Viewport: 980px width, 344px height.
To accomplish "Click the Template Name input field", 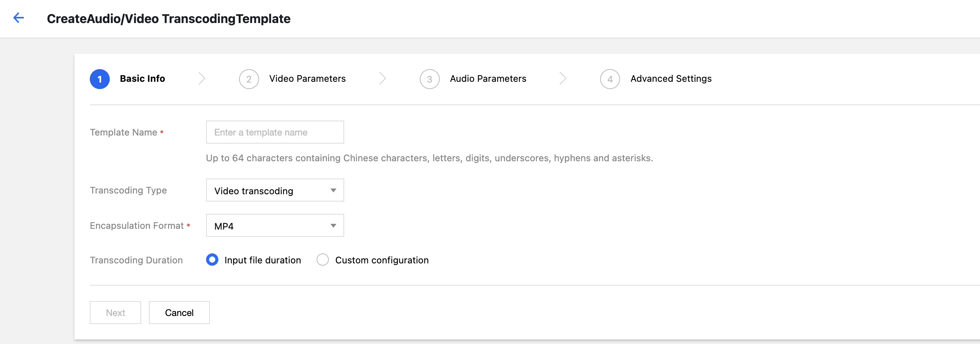I will (274, 132).
